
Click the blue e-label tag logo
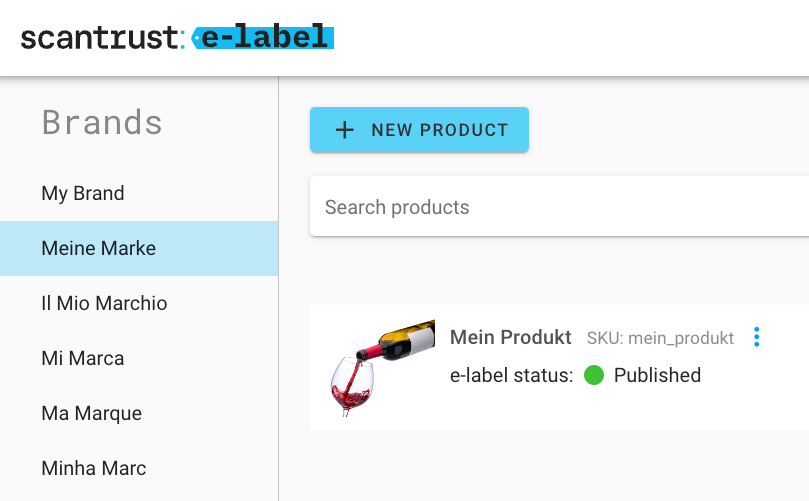261,38
